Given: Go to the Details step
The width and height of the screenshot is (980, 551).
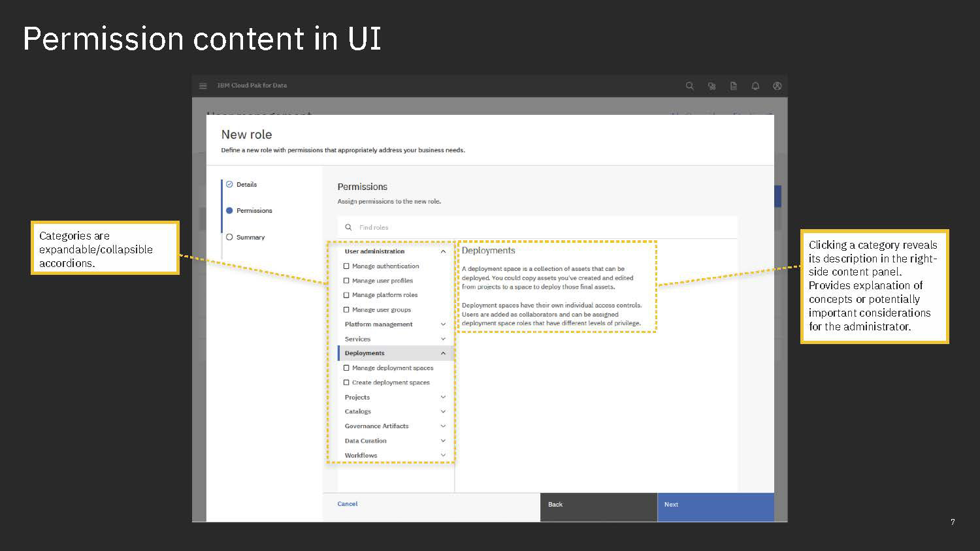Looking at the screenshot, I should (242, 185).
